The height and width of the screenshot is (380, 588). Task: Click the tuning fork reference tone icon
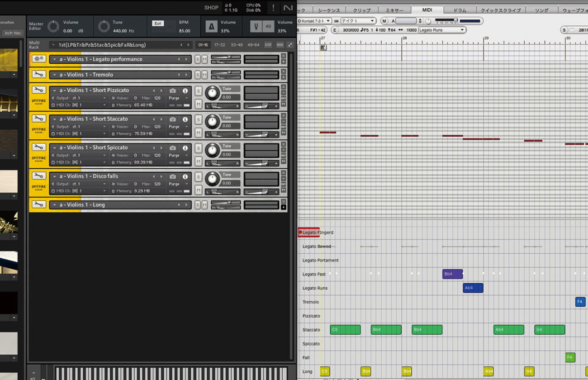click(256, 27)
